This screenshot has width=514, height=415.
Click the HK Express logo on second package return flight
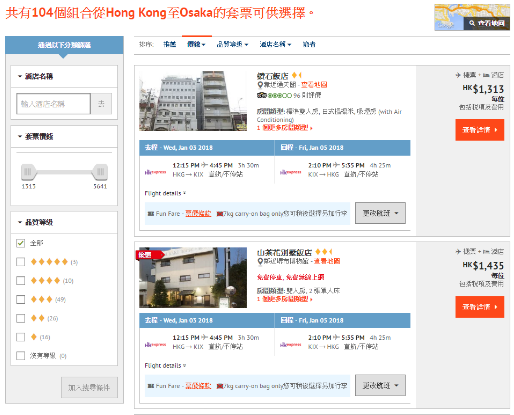click(291, 345)
